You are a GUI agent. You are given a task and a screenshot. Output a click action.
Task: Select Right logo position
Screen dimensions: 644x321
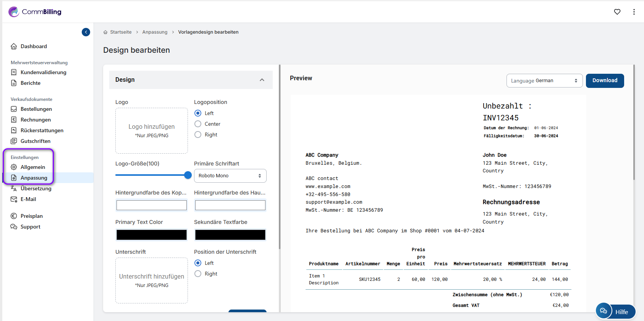pyautogui.click(x=198, y=135)
